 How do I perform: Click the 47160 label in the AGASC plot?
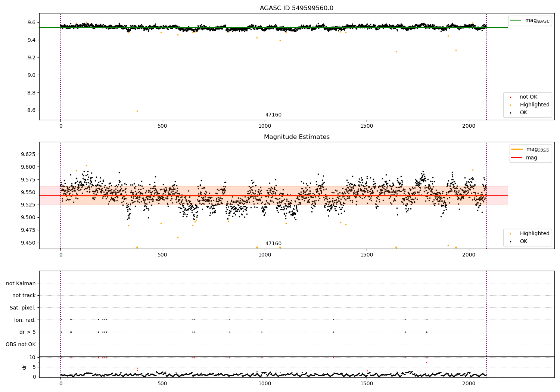pos(273,115)
